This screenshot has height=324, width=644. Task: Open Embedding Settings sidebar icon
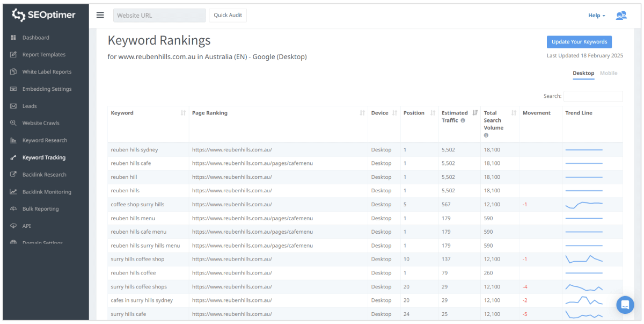[x=13, y=89]
